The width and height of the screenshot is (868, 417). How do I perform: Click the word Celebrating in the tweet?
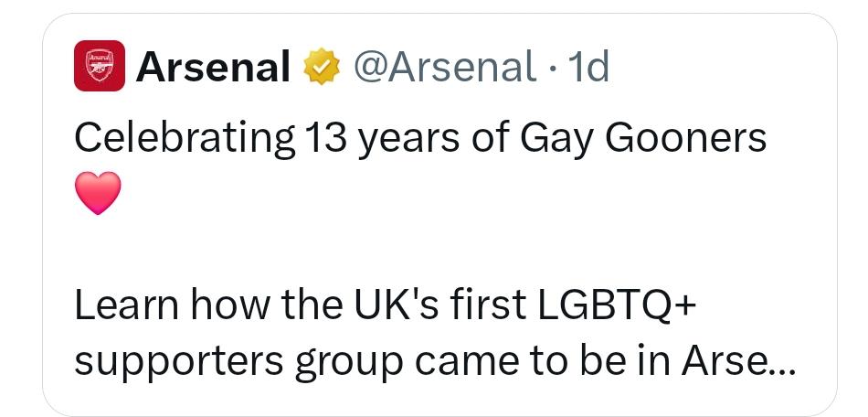point(184,138)
